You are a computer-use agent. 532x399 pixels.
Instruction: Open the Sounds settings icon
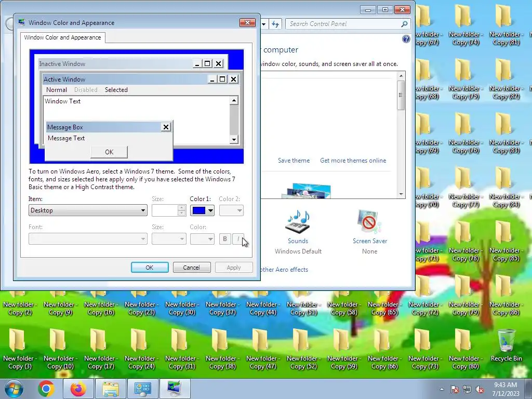click(298, 222)
